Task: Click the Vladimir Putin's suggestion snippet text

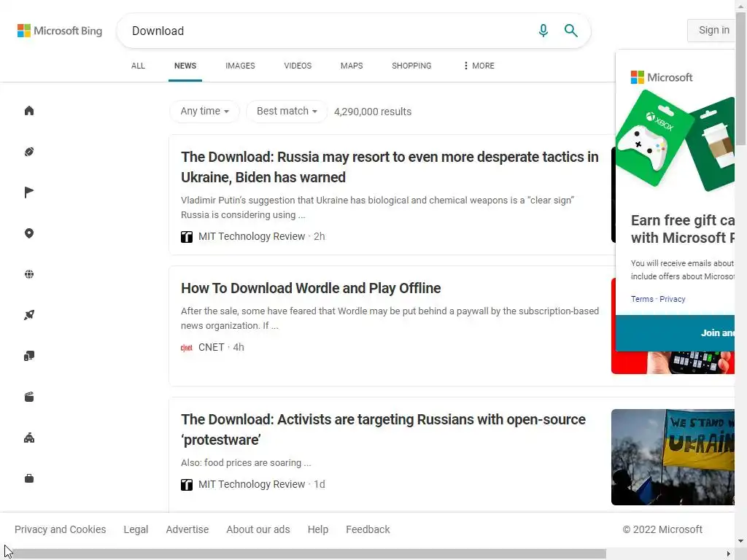Action: point(377,208)
